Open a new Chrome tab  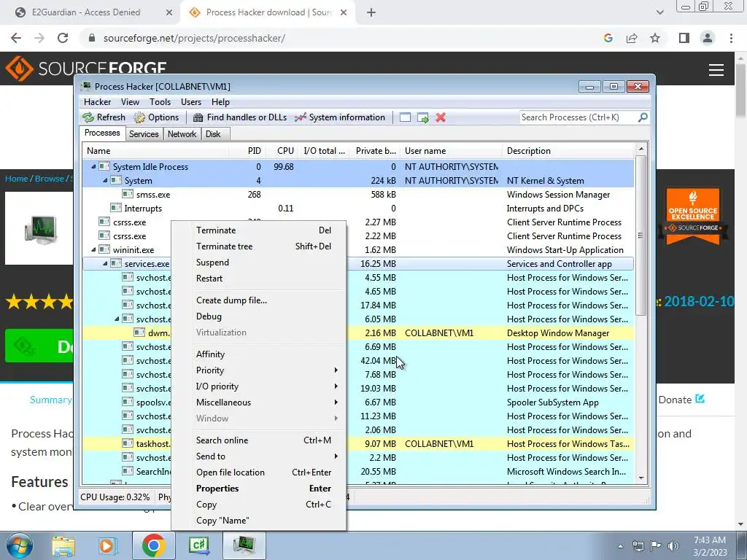(371, 12)
